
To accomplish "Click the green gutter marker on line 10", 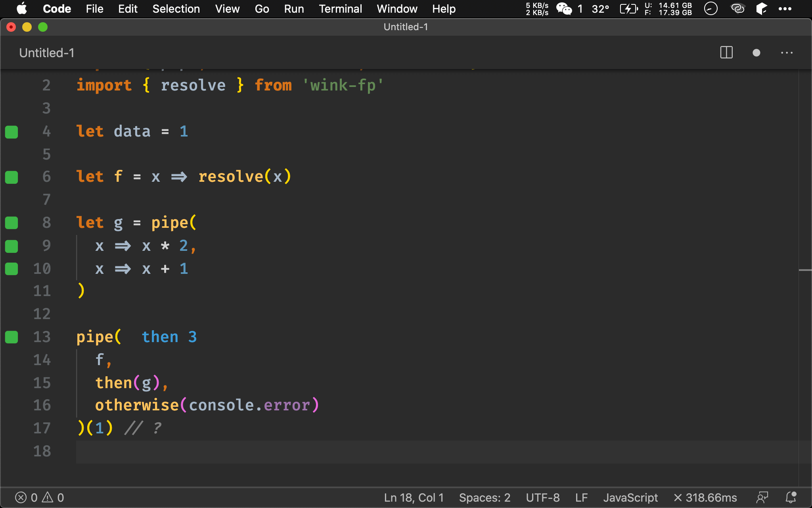I will click(x=11, y=269).
